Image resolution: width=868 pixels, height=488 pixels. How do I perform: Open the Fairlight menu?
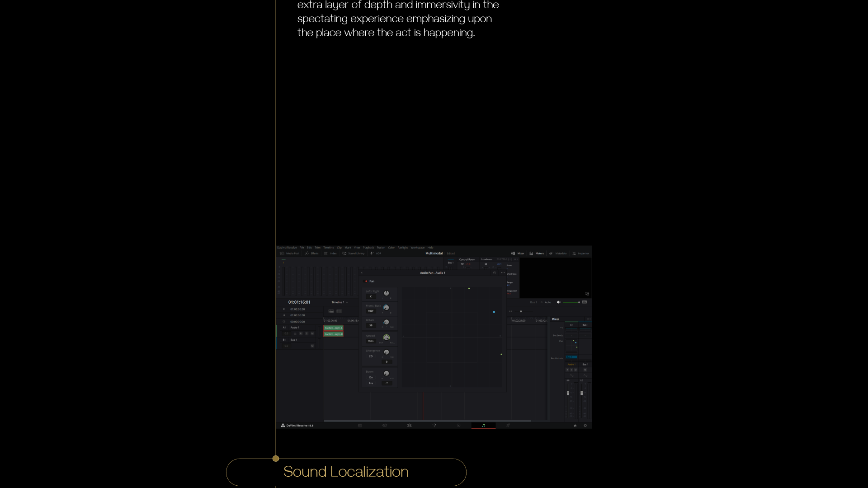coord(402,248)
